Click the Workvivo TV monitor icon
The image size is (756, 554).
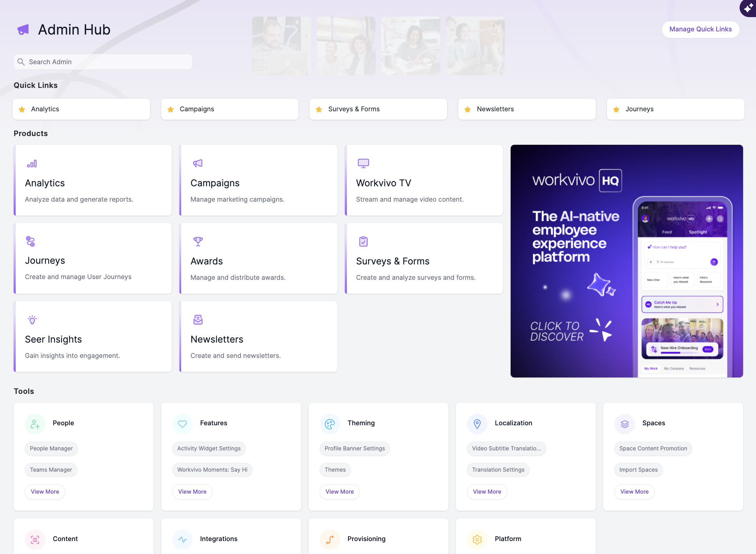(x=363, y=163)
